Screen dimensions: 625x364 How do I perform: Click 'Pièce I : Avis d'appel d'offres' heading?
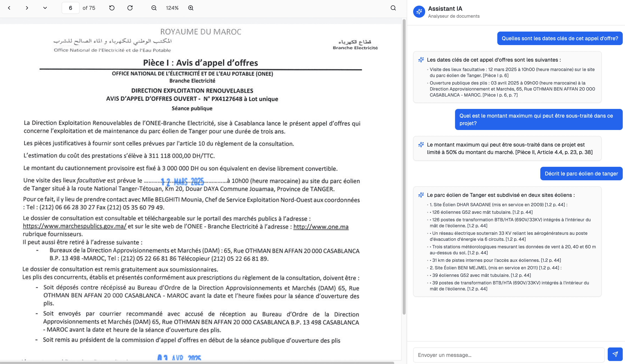200,63
